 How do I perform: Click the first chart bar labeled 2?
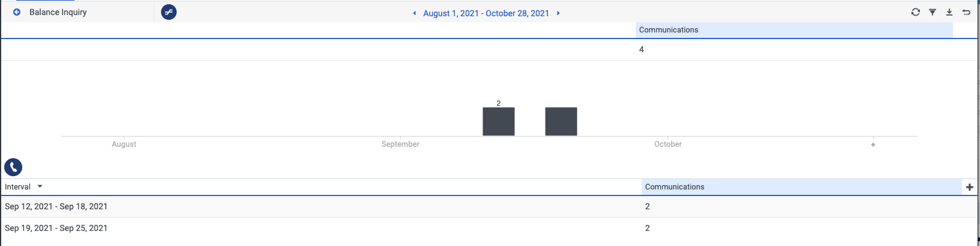(x=499, y=121)
